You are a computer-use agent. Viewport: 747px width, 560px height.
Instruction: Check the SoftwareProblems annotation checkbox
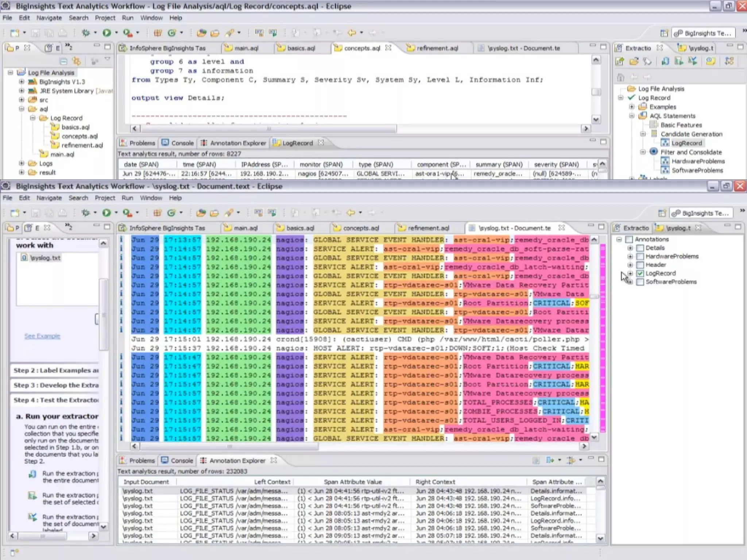coord(640,282)
